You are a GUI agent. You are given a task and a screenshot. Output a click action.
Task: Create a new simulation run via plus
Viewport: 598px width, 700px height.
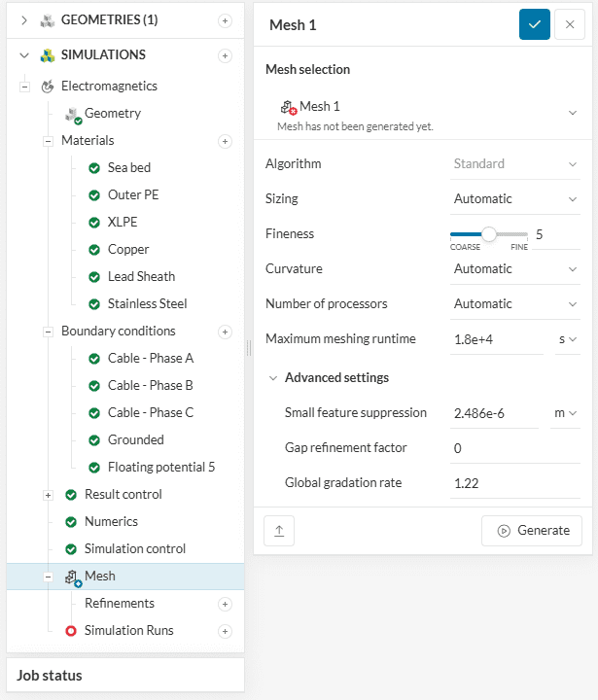(226, 631)
